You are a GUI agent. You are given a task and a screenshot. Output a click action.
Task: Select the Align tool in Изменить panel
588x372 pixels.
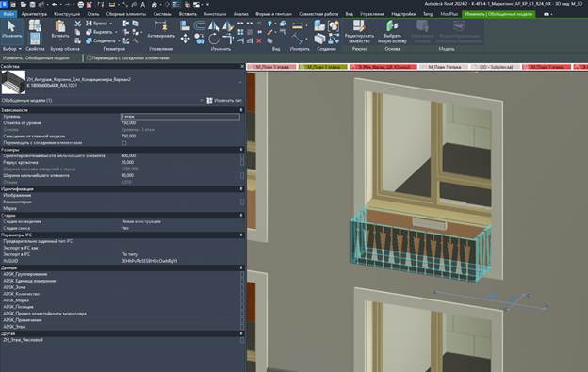(185, 25)
